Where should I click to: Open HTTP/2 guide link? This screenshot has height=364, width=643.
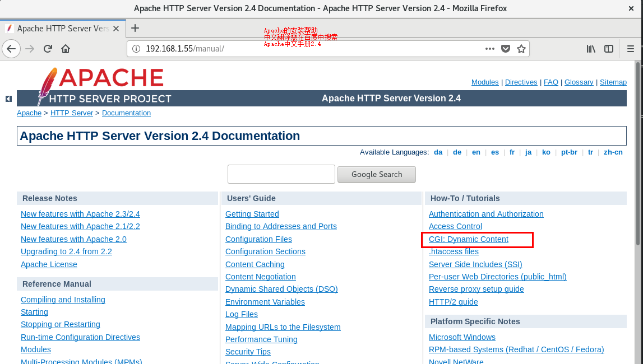coord(453,302)
